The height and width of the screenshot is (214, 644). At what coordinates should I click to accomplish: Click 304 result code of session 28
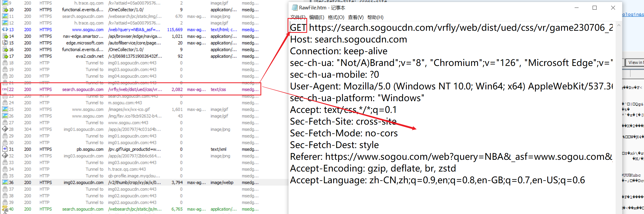(x=28, y=129)
